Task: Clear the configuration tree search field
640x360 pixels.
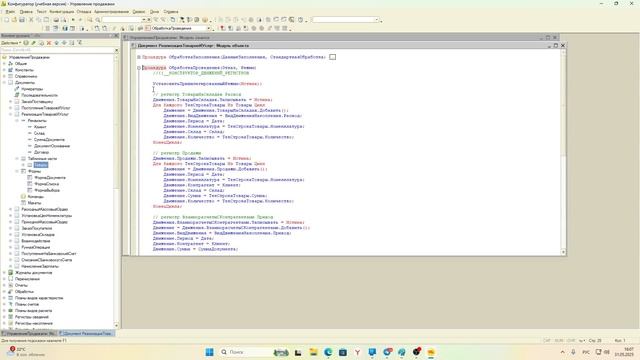Action: (x=117, y=50)
